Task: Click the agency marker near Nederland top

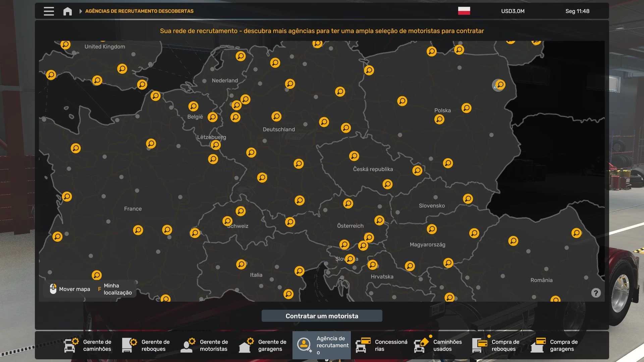Action: tap(240, 56)
